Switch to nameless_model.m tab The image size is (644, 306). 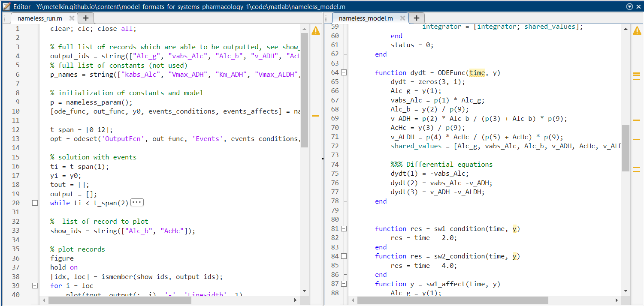(x=366, y=18)
